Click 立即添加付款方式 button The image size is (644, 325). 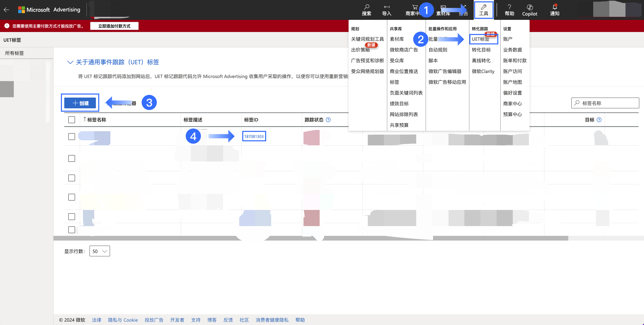point(114,26)
